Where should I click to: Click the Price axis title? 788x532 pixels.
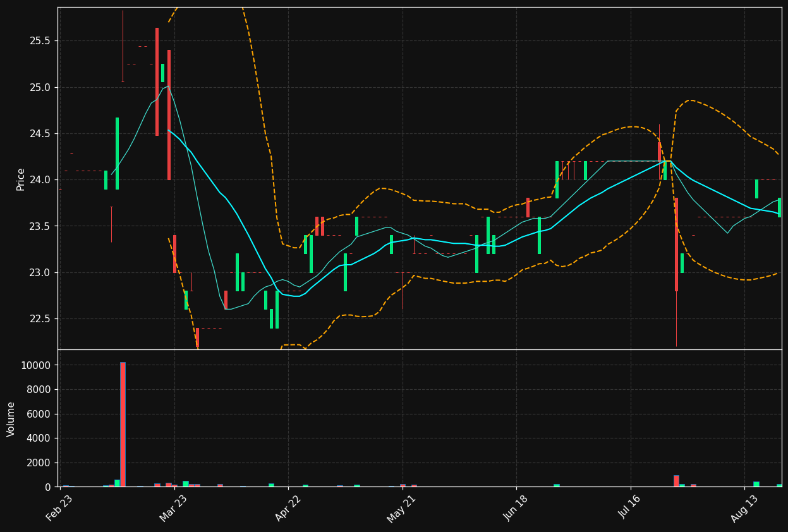20,179
